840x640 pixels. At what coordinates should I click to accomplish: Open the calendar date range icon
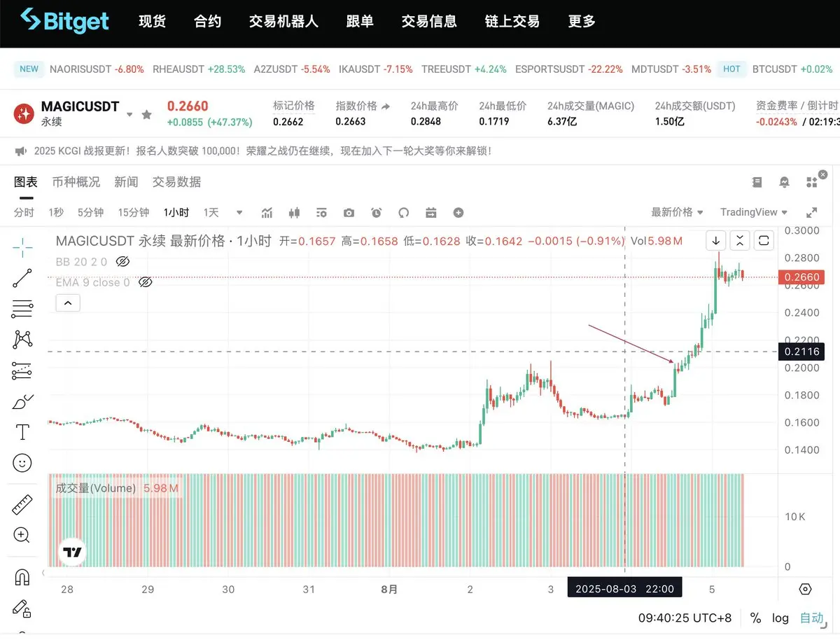coord(431,213)
